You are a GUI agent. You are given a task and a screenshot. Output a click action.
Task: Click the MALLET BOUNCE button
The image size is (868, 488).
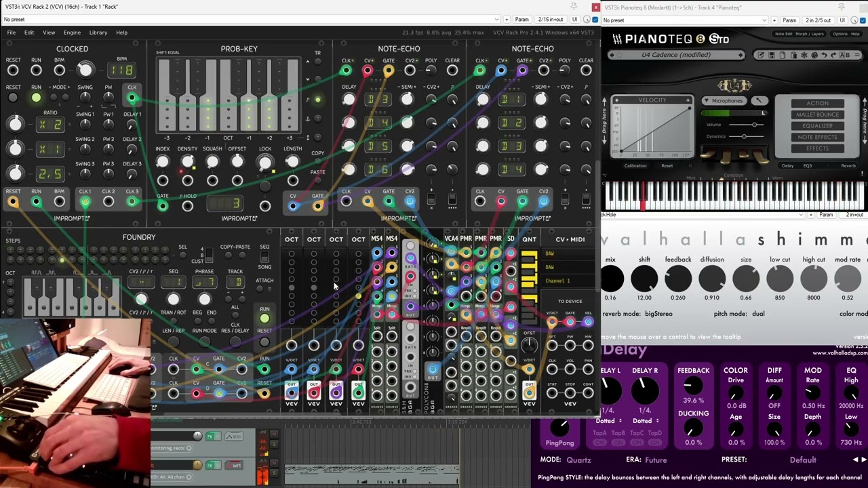coord(817,115)
